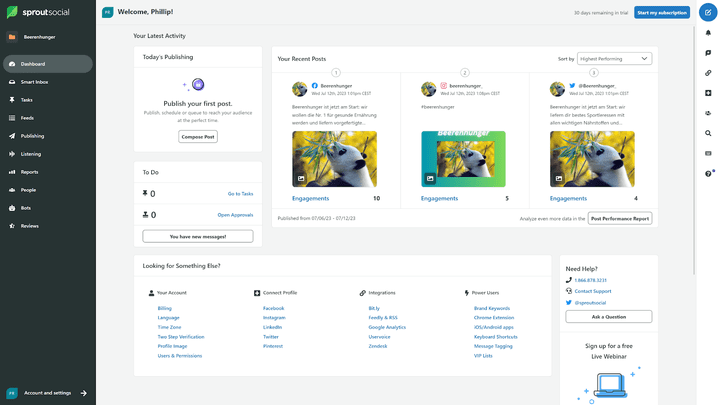Click the link chain icon in right rail

pyautogui.click(x=708, y=73)
